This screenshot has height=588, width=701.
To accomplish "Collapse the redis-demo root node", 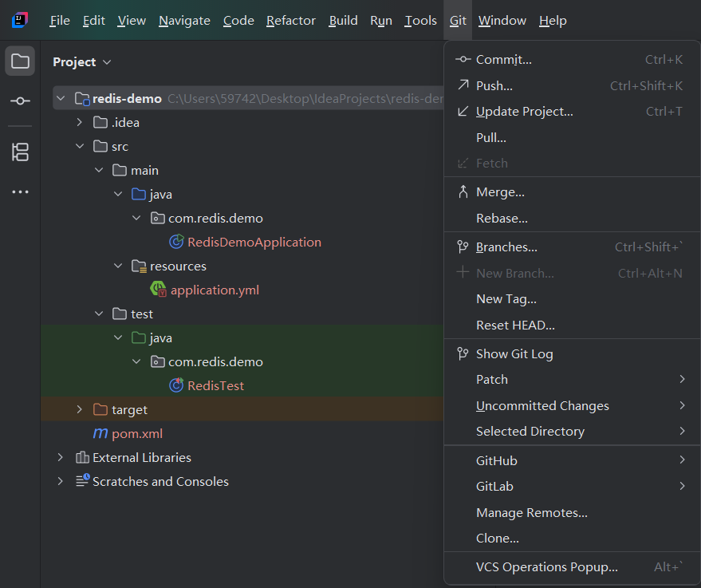I will click(61, 98).
